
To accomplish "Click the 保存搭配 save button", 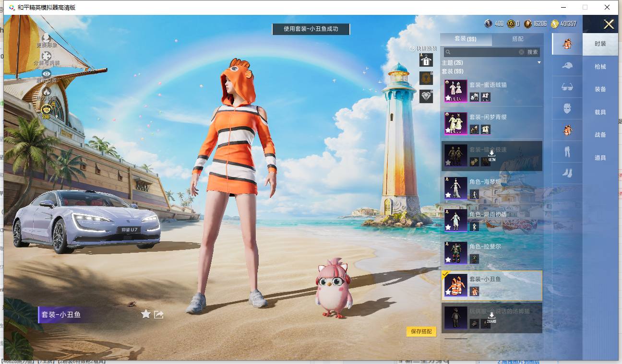I will point(421,331).
